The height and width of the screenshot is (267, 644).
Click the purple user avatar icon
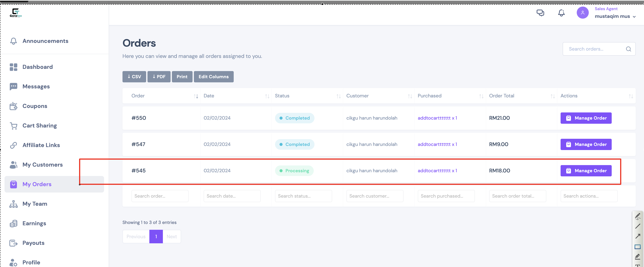(x=583, y=13)
